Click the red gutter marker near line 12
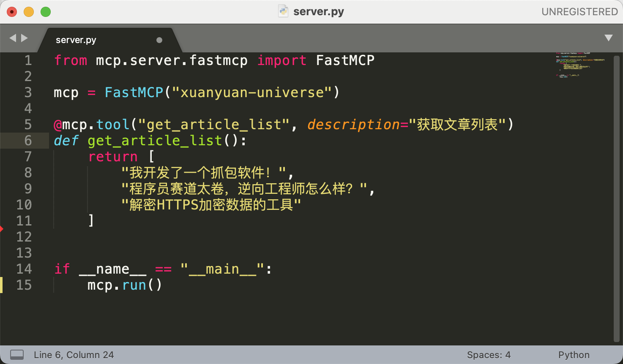Image resolution: width=623 pixels, height=364 pixels. (x=2, y=229)
